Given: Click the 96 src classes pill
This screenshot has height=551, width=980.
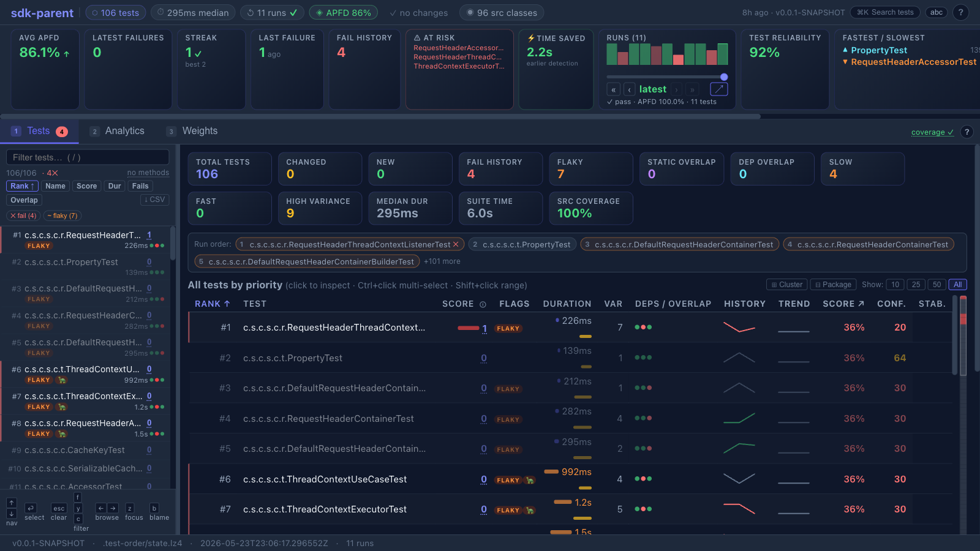Looking at the screenshot, I should coord(502,12).
